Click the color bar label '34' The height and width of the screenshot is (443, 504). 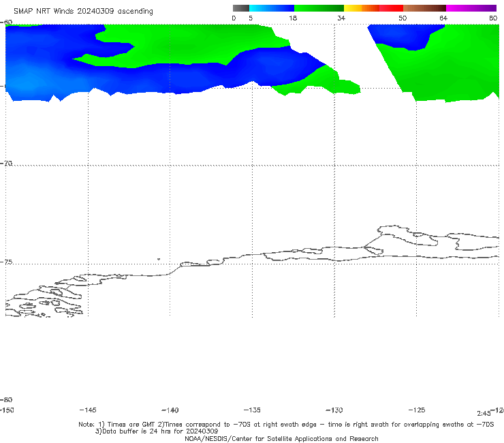click(341, 18)
